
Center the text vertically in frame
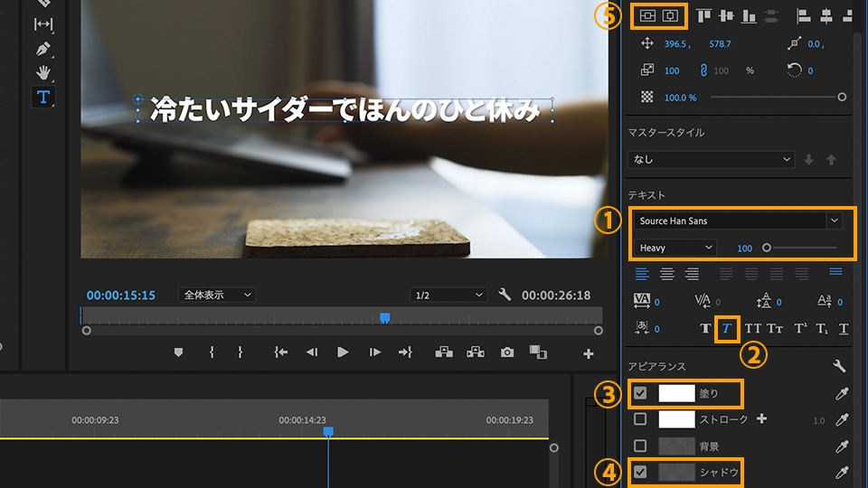(x=647, y=15)
